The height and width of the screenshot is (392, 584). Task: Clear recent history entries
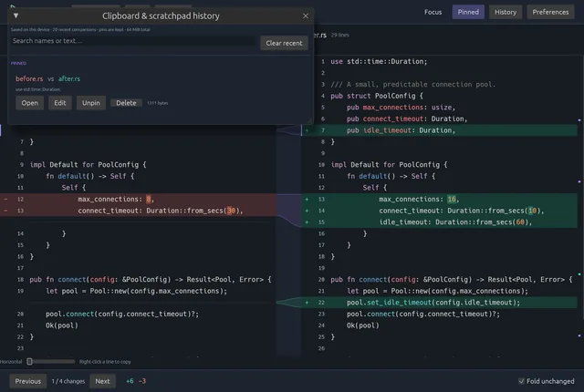[x=284, y=43]
